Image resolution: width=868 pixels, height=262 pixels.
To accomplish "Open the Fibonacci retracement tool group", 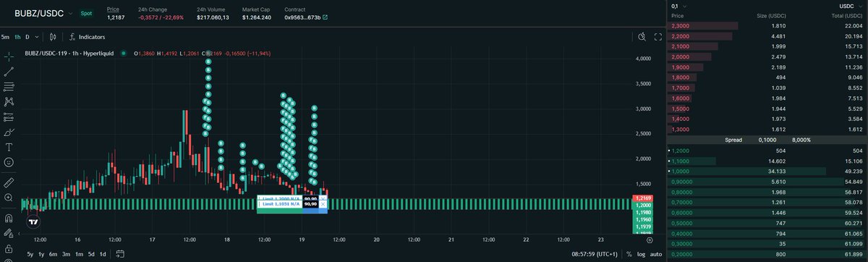I will tap(9, 86).
